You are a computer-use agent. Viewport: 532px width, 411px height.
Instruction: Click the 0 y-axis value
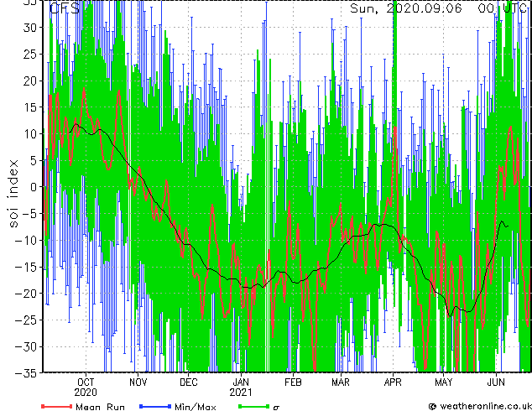pyautogui.click(x=34, y=187)
